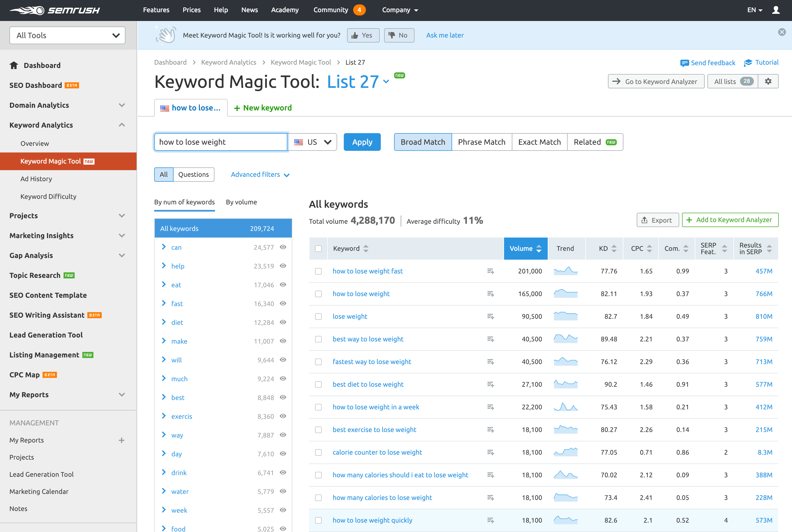Viewport: 792px width, 532px height.
Task: Expand the 'diet' keyword group
Action: (x=164, y=322)
